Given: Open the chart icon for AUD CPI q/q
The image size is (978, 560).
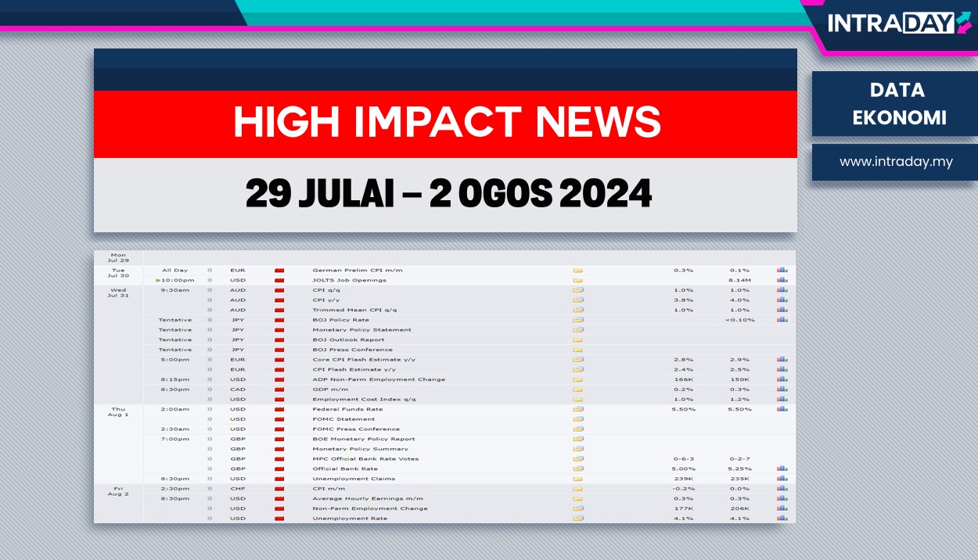Looking at the screenshot, I should pos(780,289).
